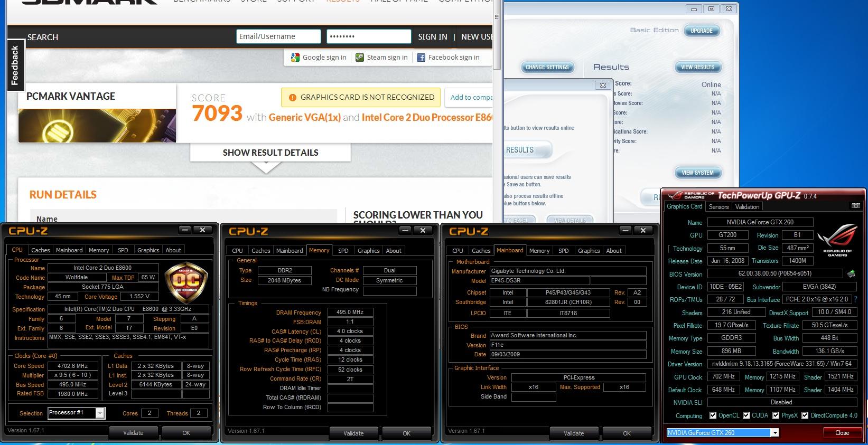Click the Republic of Gamers logo in GPU-Z
Image resolution: width=868 pixels, height=445 pixels.
tap(837, 240)
